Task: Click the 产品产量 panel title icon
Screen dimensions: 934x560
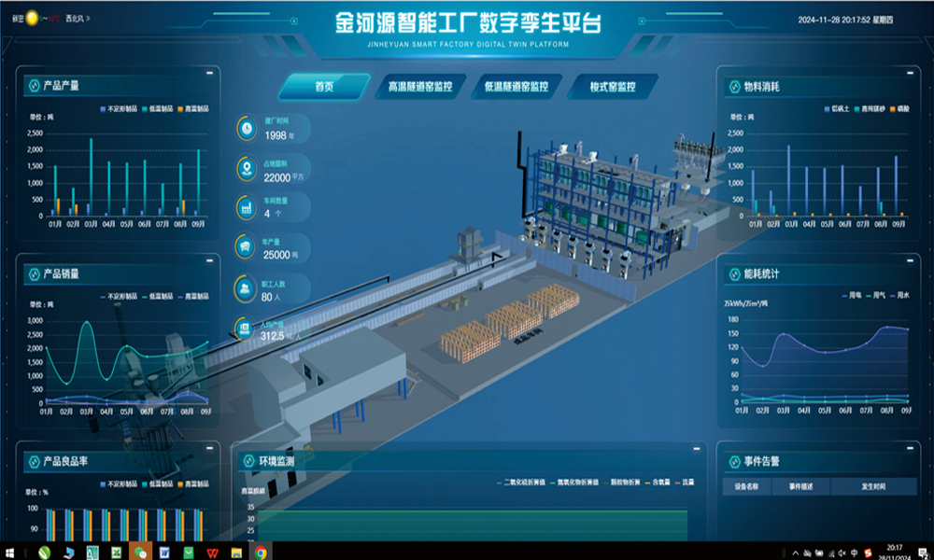Action: coord(34,86)
